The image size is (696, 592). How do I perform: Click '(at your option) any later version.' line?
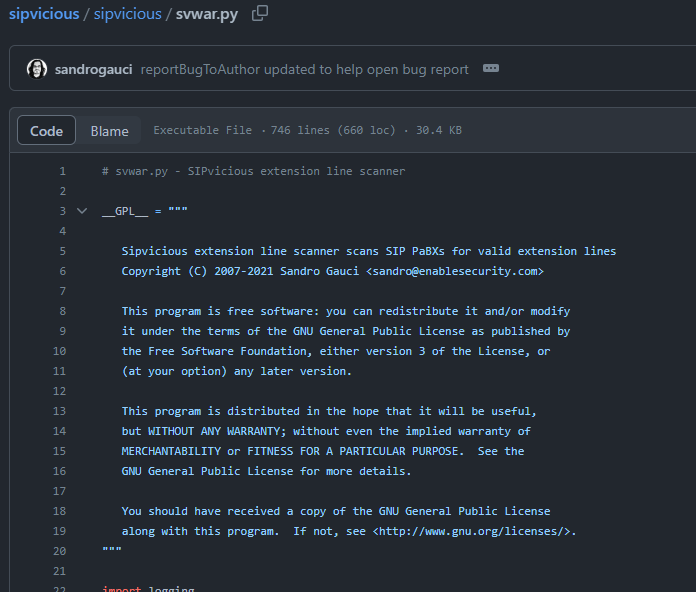coord(237,371)
